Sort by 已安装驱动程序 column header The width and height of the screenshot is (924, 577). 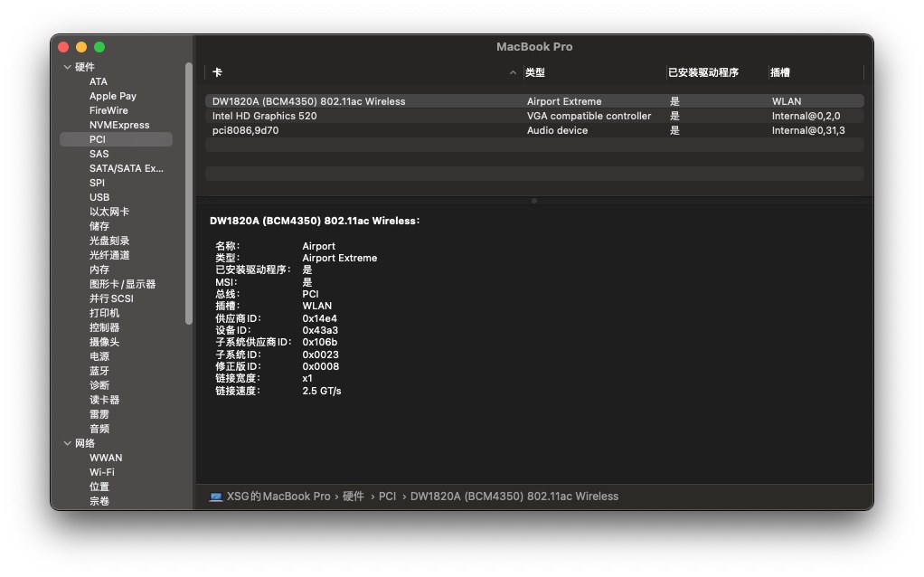coord(703,72)
